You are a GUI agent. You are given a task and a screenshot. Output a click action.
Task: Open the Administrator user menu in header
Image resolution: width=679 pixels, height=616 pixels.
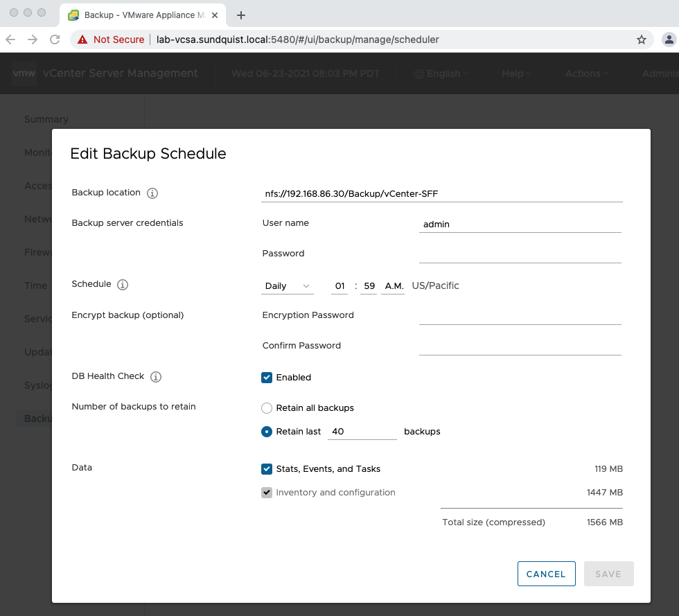coord(660,73)
